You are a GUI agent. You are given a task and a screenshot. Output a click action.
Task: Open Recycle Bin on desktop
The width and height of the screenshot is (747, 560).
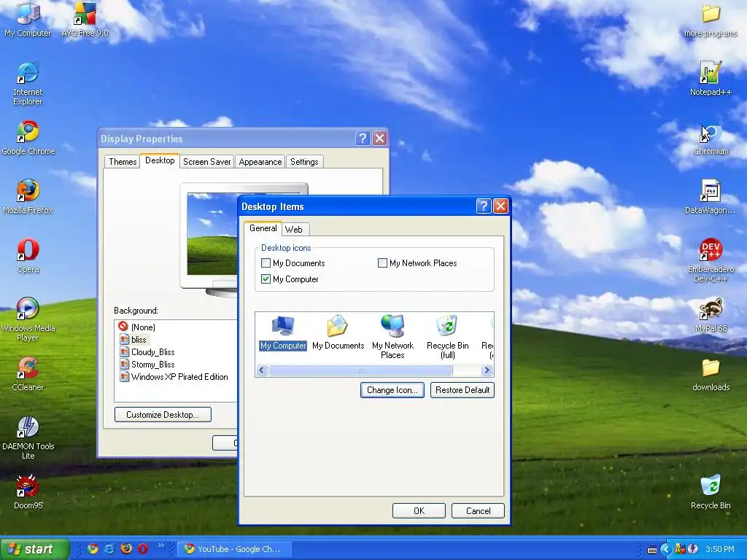pos(711,492)
